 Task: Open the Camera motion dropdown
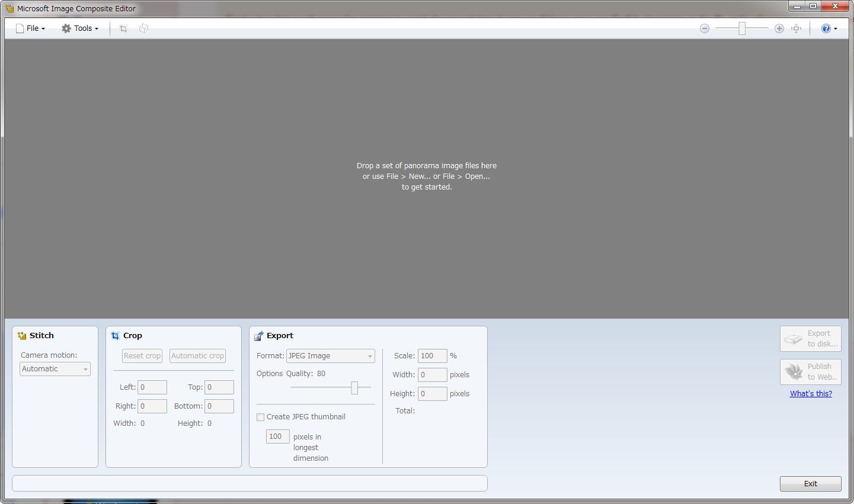pos(55,369)
